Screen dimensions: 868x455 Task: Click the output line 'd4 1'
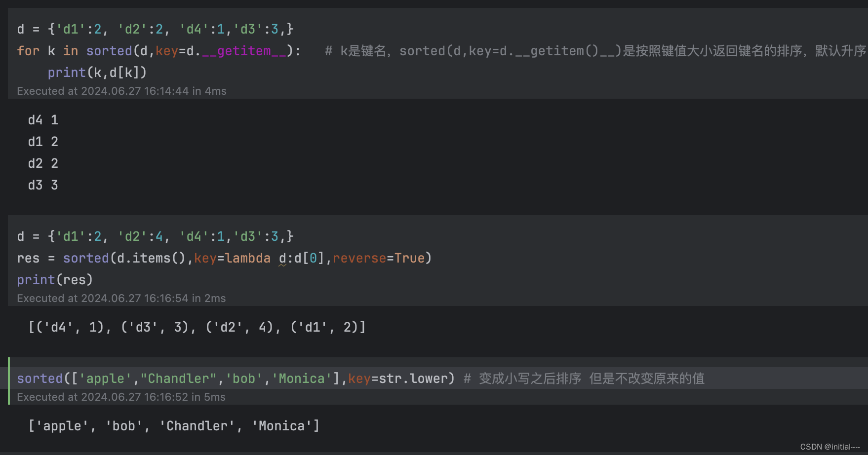[x=42, y=120]
